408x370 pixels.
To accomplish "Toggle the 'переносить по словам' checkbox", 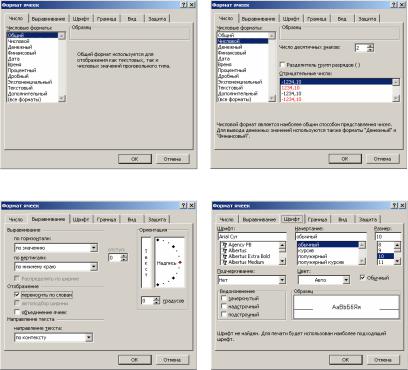I will pyautogui.click(x=17, y=295).
